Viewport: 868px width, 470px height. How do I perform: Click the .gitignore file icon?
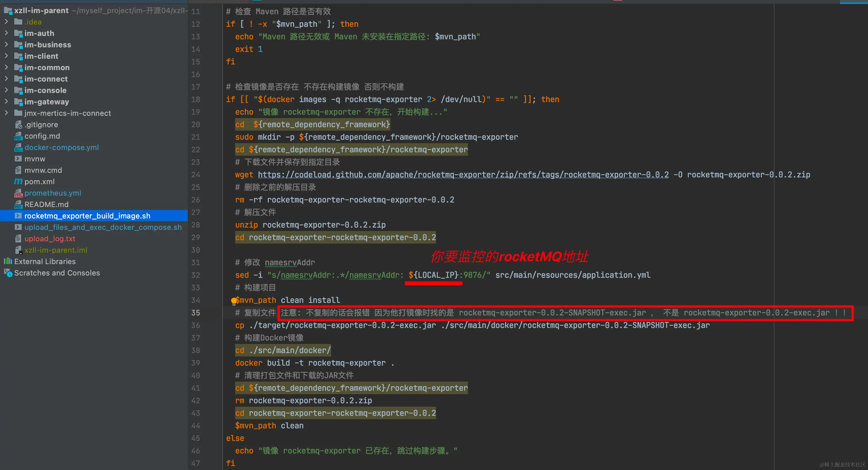pos(18,125)
